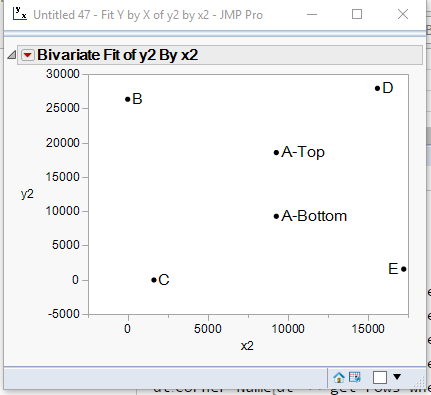The height and width of the screenshot is (395, 431).
Task: Collapse the Bivariate Fit outline disclosure triangle
Action: (x=12, y=55)
